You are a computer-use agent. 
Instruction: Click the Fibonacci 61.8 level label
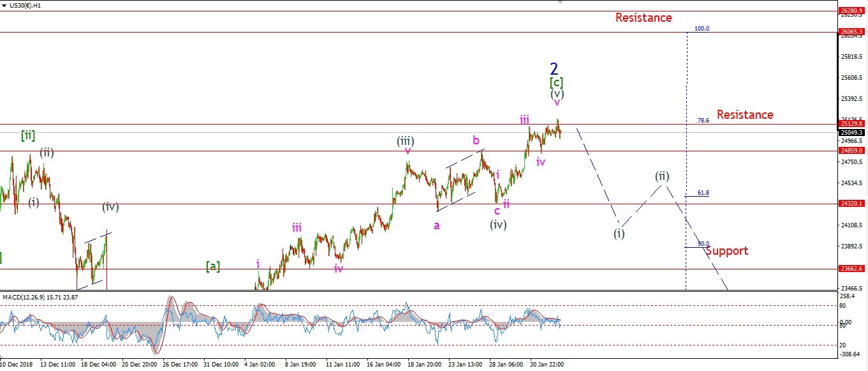click(703, 192)
